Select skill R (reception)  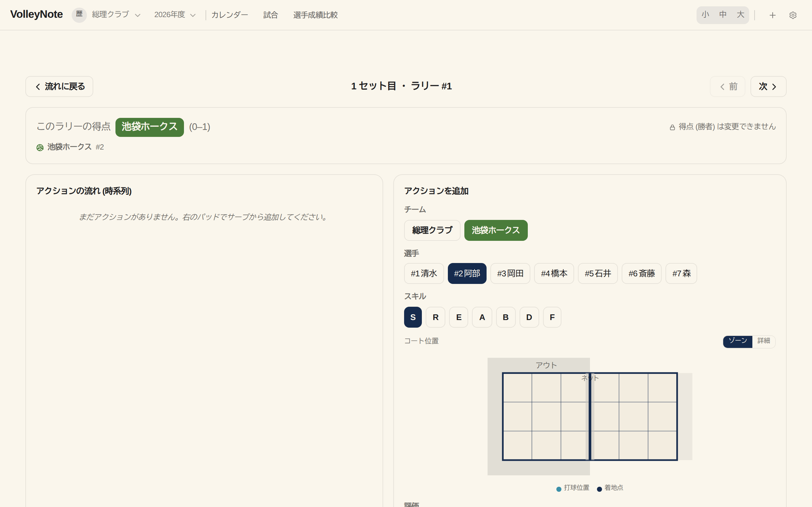tap(435, 317)
